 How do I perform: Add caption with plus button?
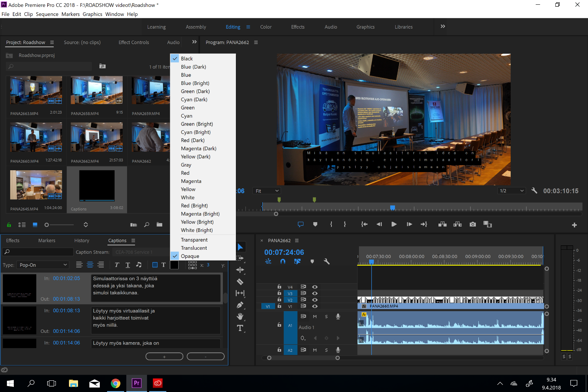point(164,357)
